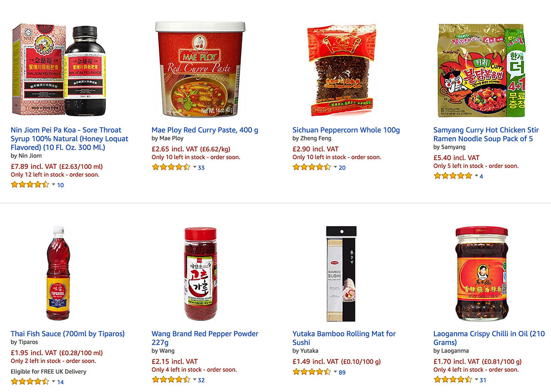Open Wang Brand Red Pepper Powder 227g link
551x392 pixels.
point(205,338)
